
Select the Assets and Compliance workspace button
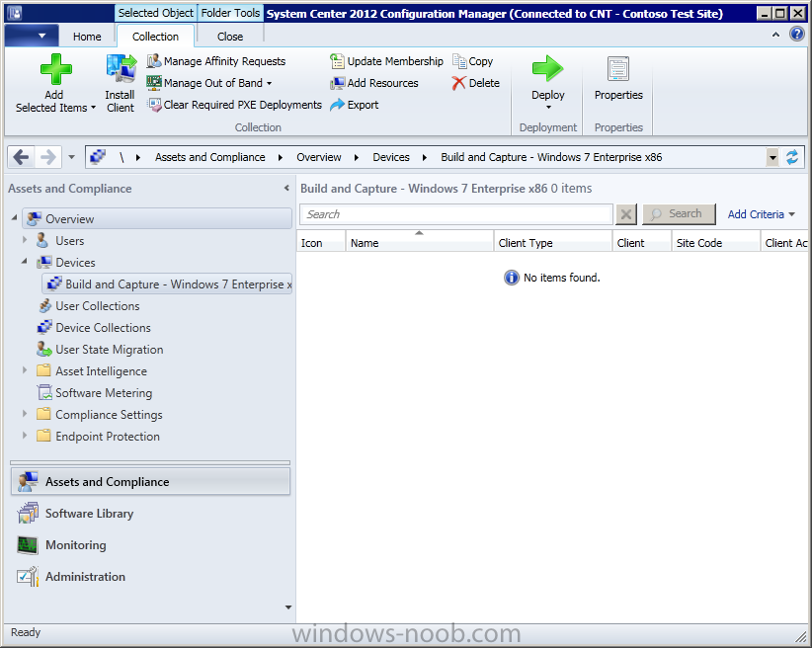tap(150, 482)
